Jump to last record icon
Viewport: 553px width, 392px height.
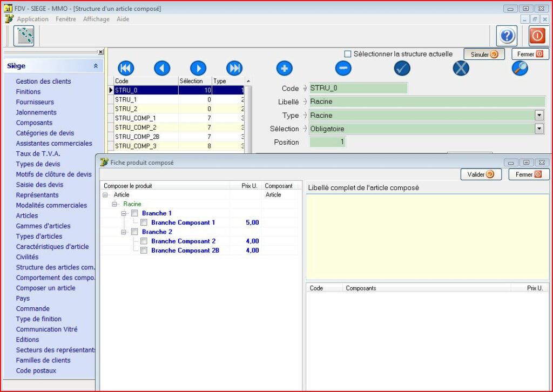[234, 68]
